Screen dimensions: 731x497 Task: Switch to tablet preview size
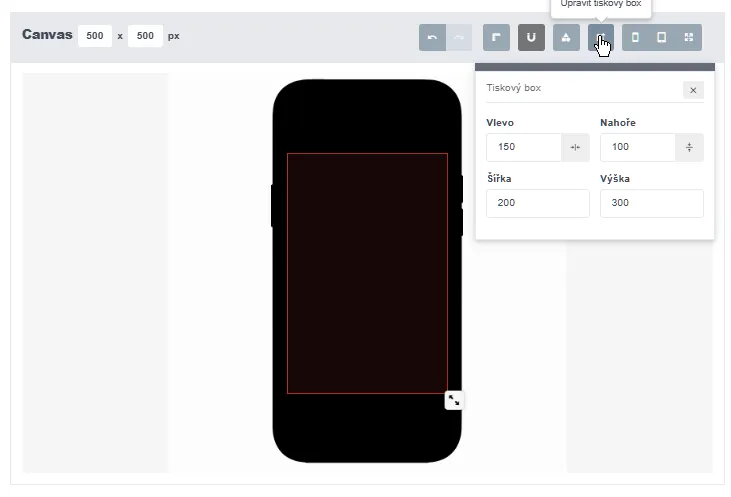[x=662, y=37]
